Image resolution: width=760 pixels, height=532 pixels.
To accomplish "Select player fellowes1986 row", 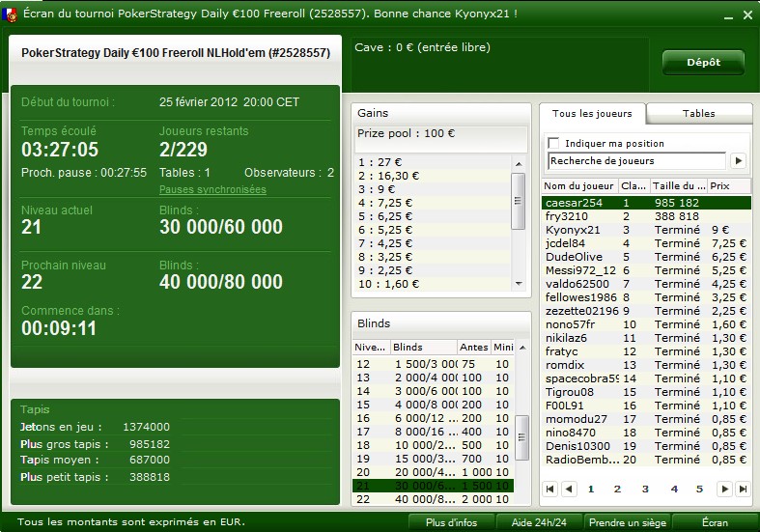I will (x=646, y=297).
